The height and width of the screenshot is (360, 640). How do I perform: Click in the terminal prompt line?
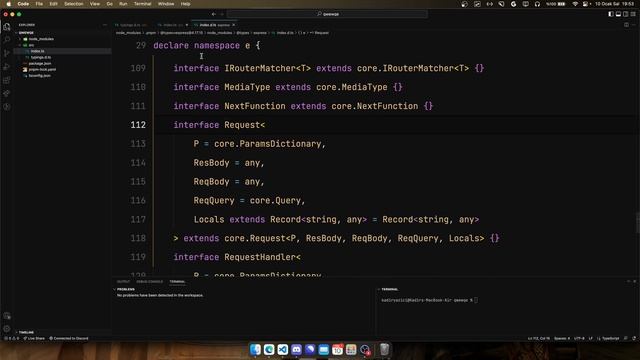[429, 300]
